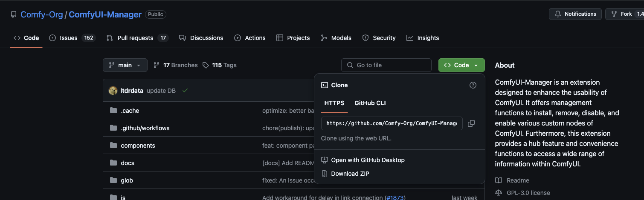Open the Models tab
The image size is (644, 200).
tap(336, 38)
